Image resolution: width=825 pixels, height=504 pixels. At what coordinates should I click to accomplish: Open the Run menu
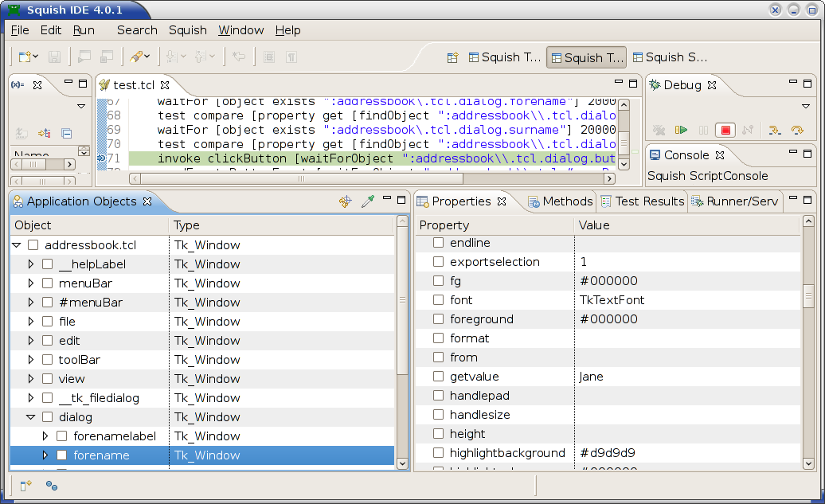(85, 30)
